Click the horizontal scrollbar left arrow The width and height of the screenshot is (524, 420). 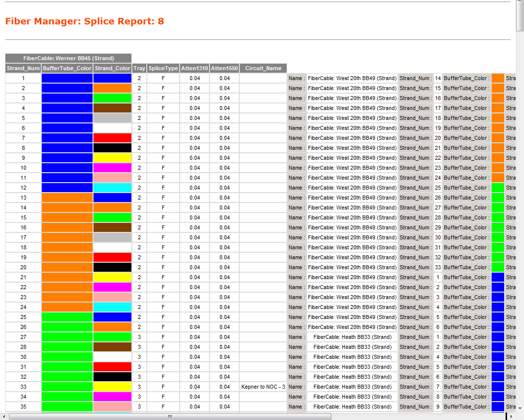coord(4,416)
